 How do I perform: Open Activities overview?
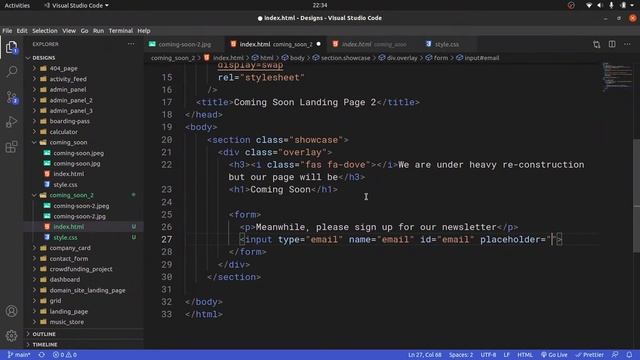coord(17,5)
